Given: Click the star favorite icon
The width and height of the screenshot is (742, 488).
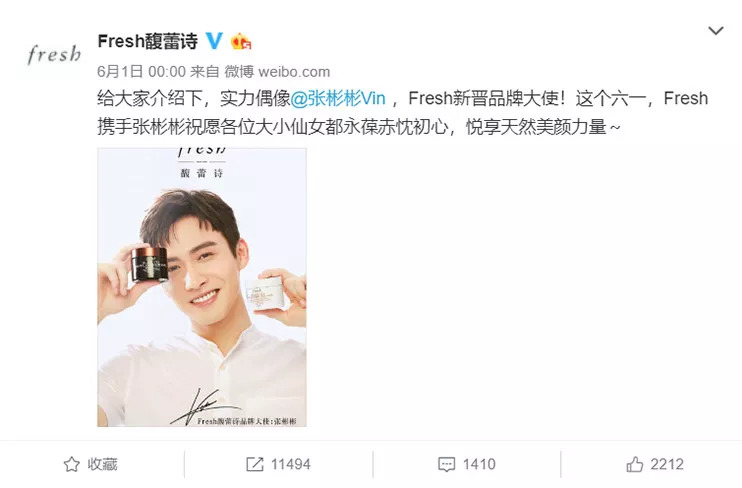Looking at the screenshot, I should (71, 464).
